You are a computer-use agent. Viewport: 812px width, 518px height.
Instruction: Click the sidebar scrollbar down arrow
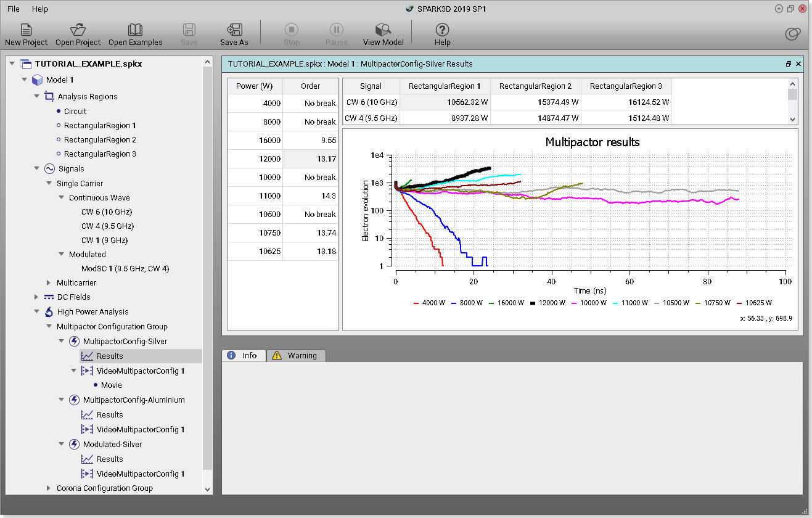[207, 489]
